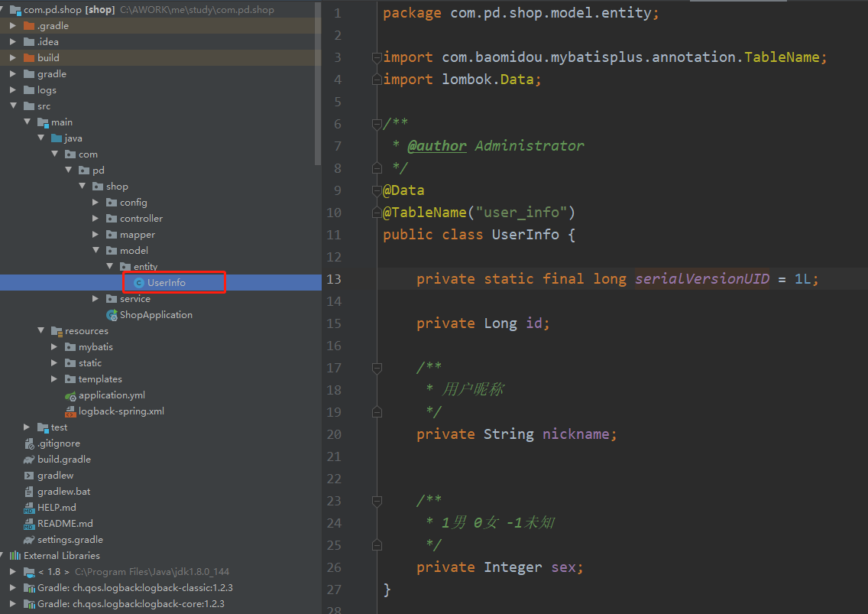
Task: Collapse the model package
Action: [x=96, y=250]
